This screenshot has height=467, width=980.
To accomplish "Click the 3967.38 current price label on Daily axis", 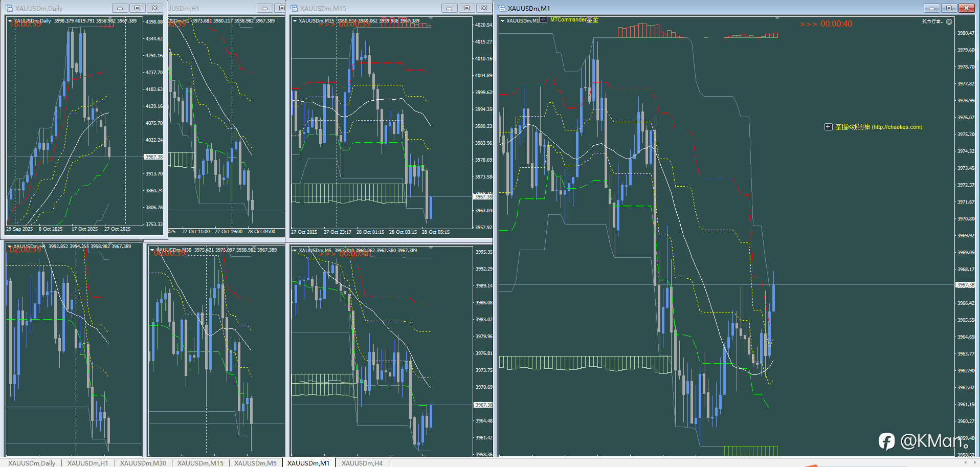I will [153, 157].
